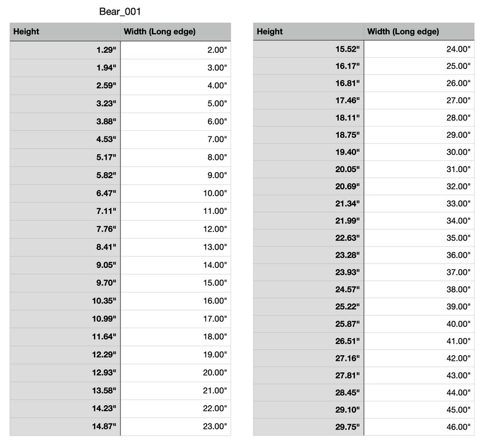Select the 46.00" width cell
The width and height of the screenshot is (492, 448).
[419, 427]
